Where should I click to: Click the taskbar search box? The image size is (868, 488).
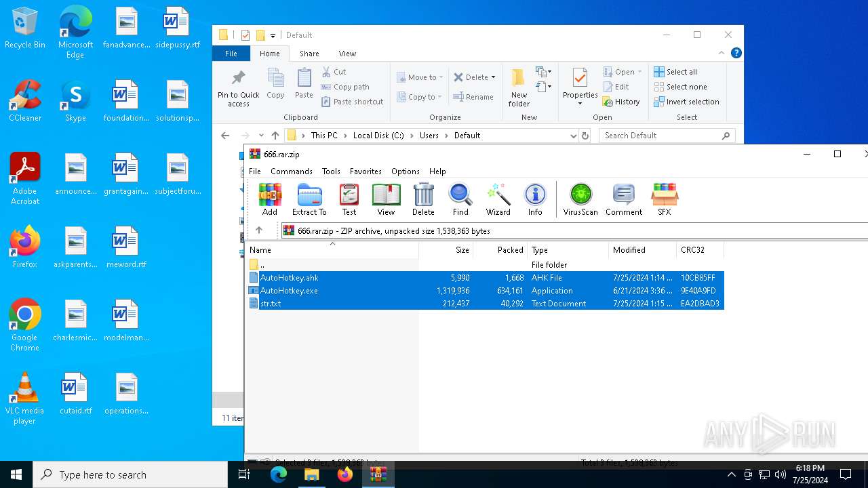[130, 474]
